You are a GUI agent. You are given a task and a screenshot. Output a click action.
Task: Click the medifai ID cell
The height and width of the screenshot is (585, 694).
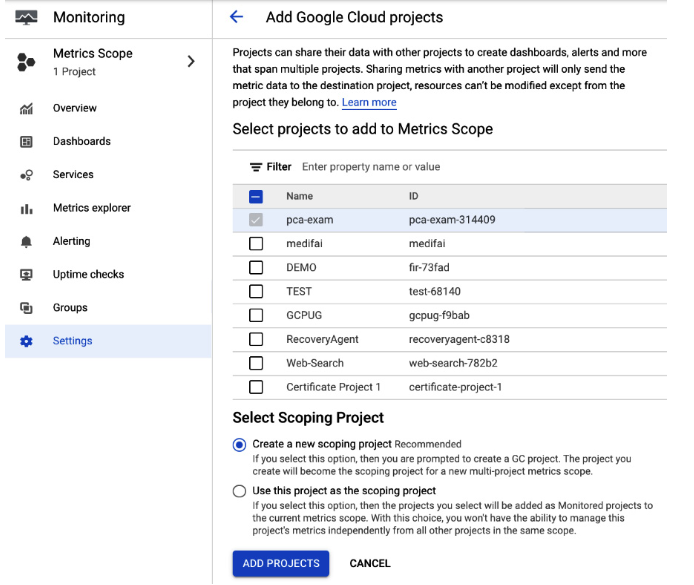(x=427, y=244)
